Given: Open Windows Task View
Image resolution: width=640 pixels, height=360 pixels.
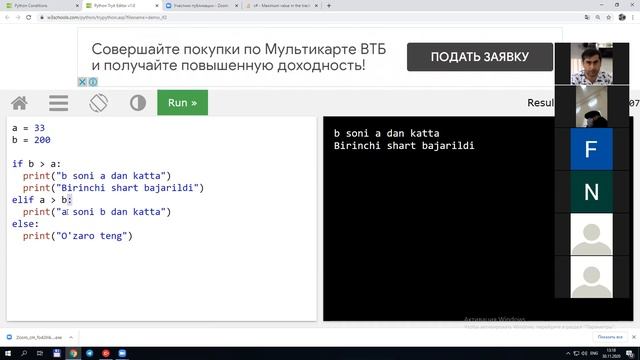Looking at the screenshot, I should pyautogui.click(x=40, y=353).
